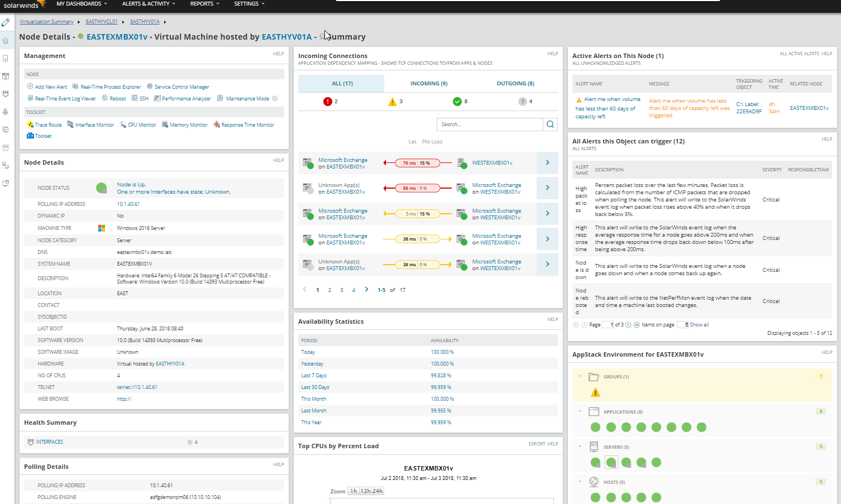Image resolution: width=841 pixels, height=504 pixels.
Task: Filter connections by up status (8)
Action: coord(460,102)
